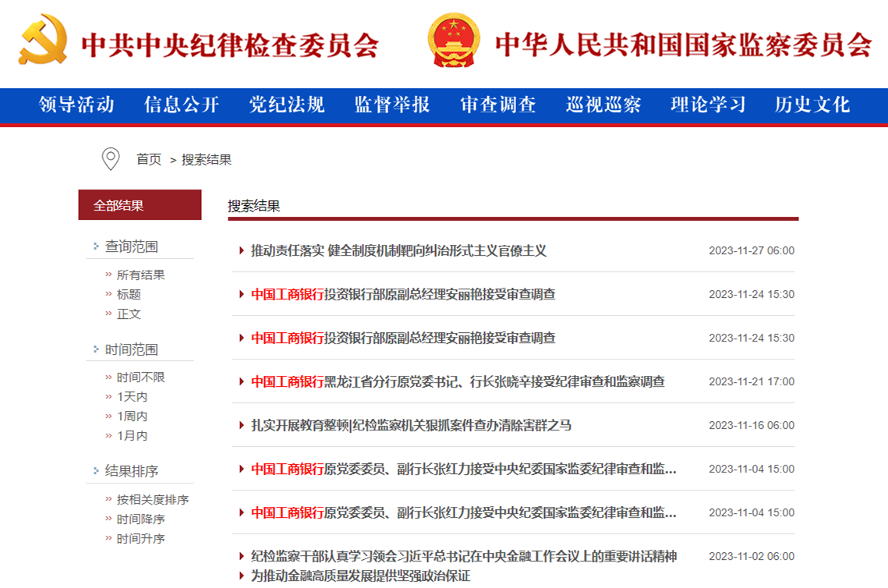Open result 扎实开展教育整顿
Viewport: 888px width, 588px height.
pos(411,425)
